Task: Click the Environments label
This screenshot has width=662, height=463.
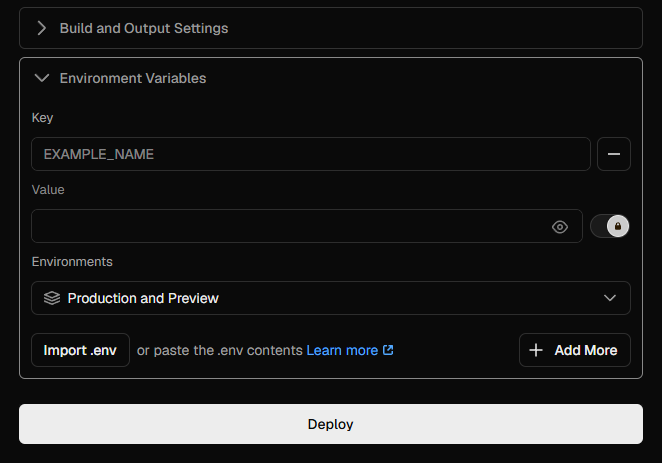Action: (72, 262)
